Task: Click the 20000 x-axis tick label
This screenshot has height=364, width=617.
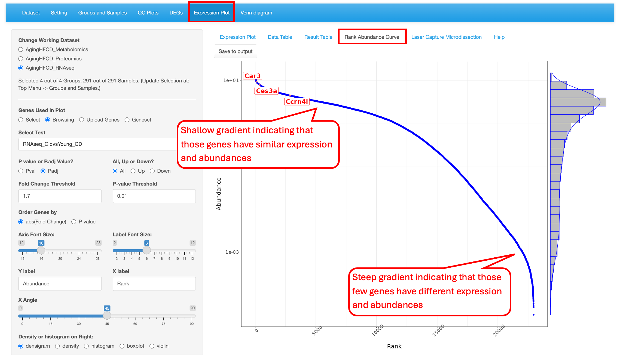Action: coord(499,331)
